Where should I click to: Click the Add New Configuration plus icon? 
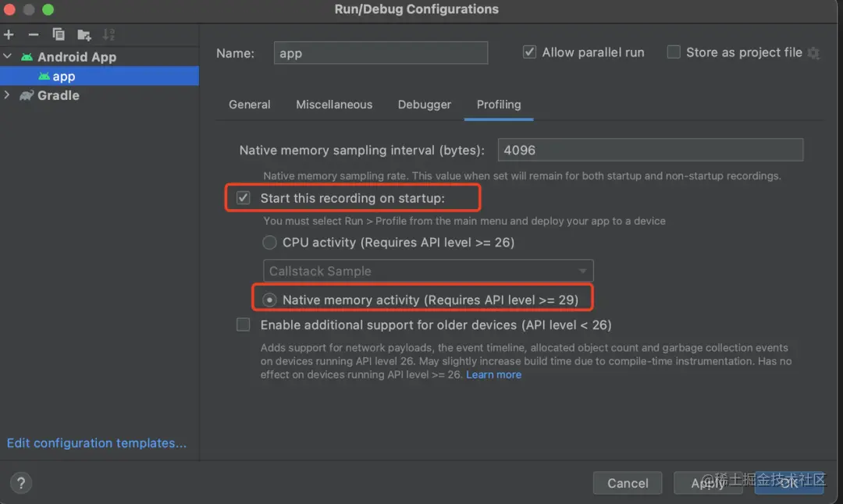[9, 34]
